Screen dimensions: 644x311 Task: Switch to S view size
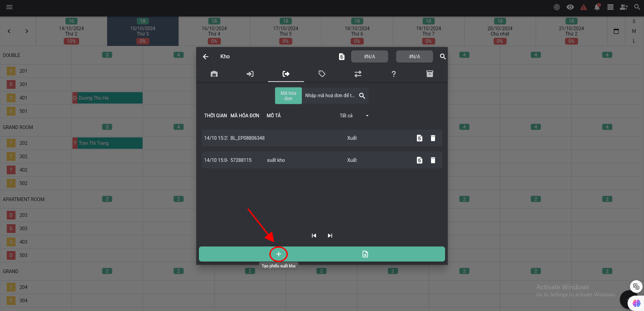(634, 21)
